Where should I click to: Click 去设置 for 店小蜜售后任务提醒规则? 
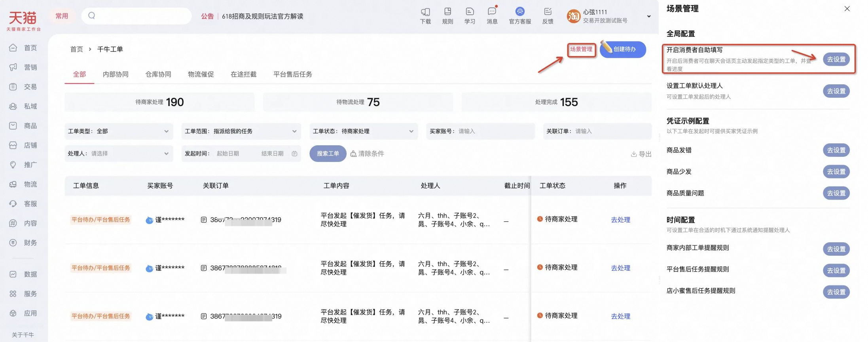coord(836,292)
